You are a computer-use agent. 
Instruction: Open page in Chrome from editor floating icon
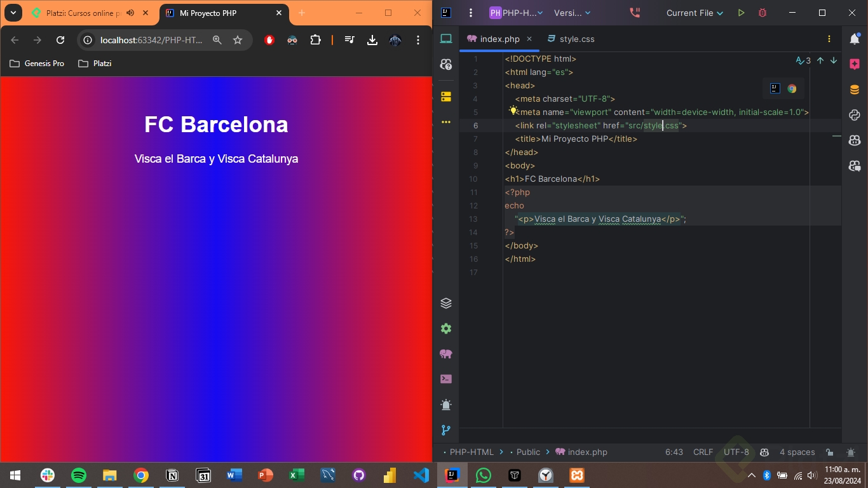[x=792, y=89]
